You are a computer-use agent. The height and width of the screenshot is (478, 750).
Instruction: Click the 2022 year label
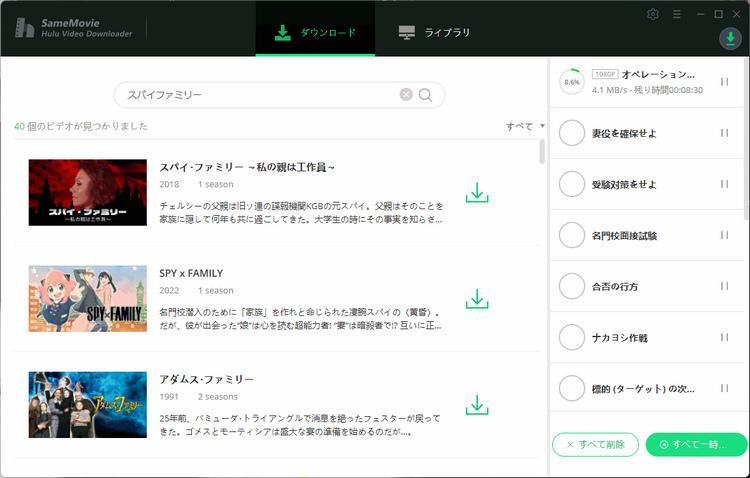(169, 290)
